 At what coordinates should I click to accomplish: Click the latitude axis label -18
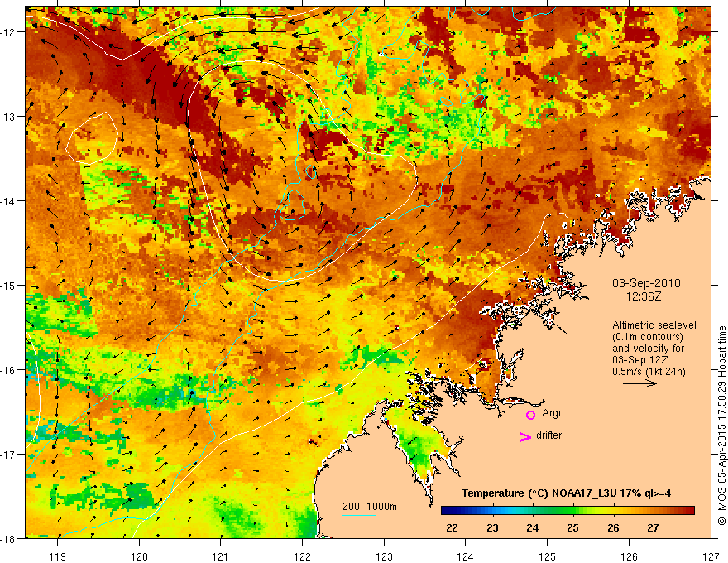point(8,539)
